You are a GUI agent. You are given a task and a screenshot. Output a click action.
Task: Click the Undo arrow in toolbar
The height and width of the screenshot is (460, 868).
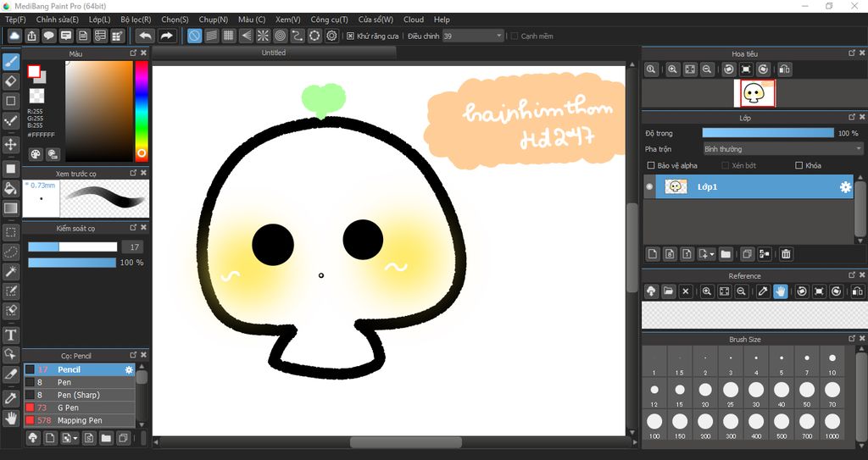pyautogui.click(x=145, y=36)
